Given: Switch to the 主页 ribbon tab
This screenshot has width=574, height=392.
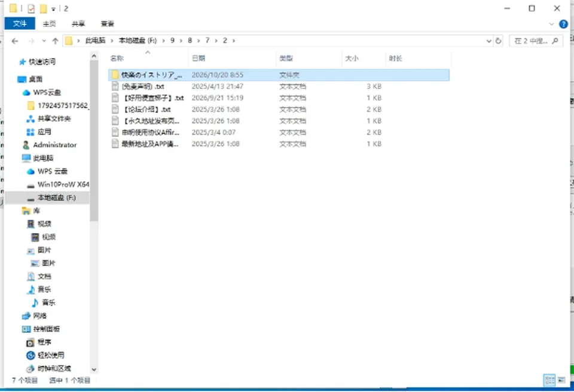Looking at the screenshot, I should pyautogui.click(x=49, y=24).
